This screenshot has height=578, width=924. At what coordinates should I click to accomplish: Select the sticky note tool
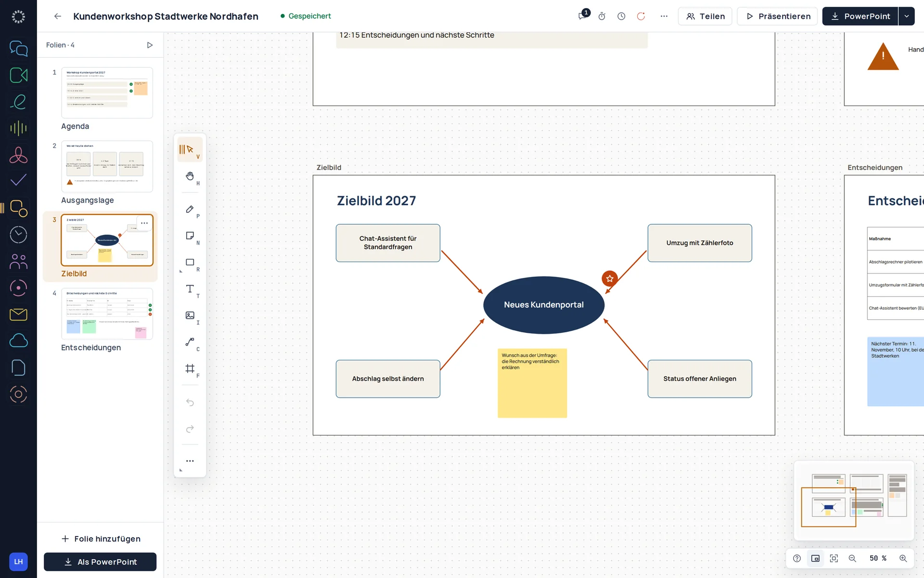point(190,236)
